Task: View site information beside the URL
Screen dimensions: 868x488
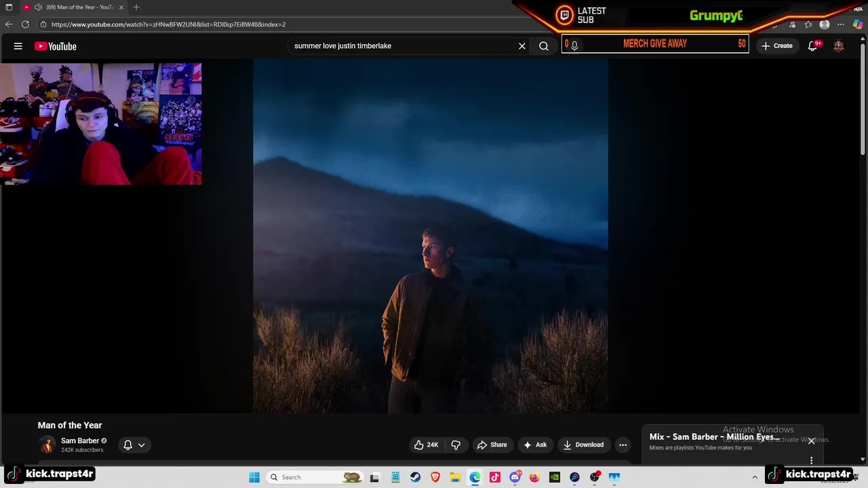Action: (x=43, y=24)
